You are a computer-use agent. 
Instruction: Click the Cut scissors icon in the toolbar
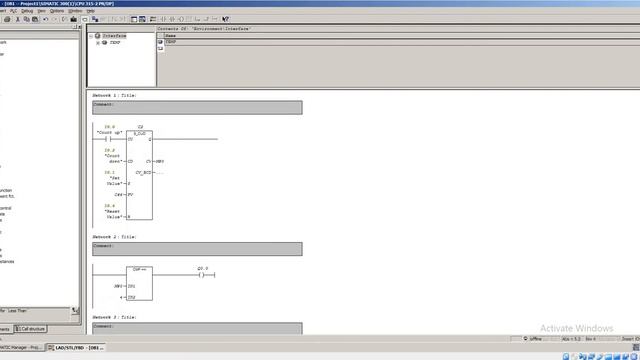pos(18,19)
